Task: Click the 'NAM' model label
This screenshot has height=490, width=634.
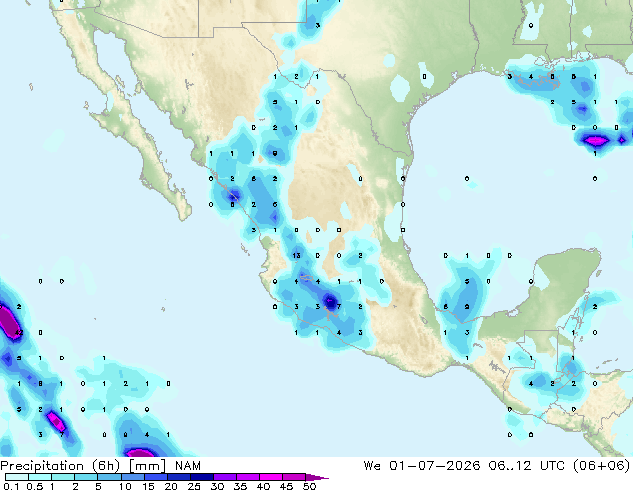Action: pyautogui.click(x=188, y=466)
